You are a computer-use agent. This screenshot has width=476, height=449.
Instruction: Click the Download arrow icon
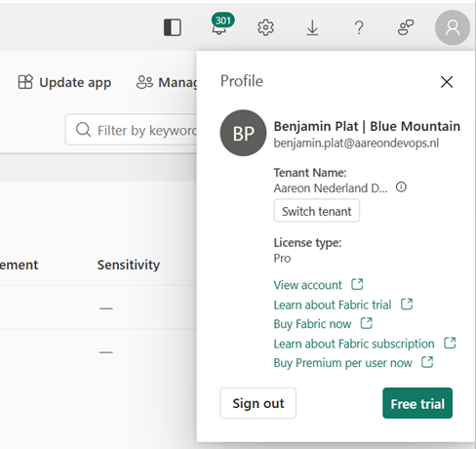coord(312,27)
